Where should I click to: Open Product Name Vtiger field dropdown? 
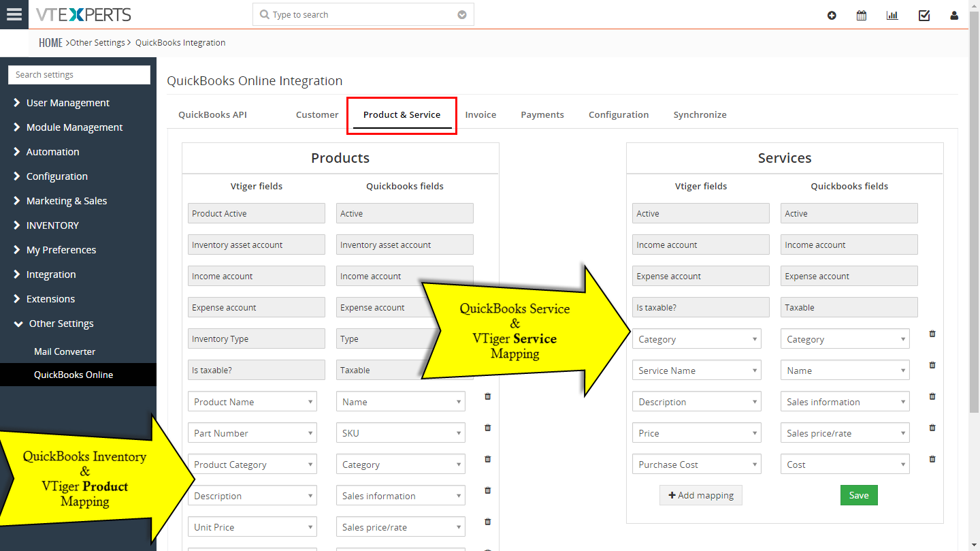tap(252, 402)
